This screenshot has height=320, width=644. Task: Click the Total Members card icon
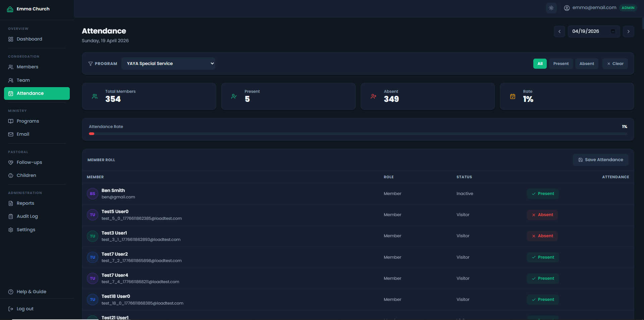(x=95, y=97)
